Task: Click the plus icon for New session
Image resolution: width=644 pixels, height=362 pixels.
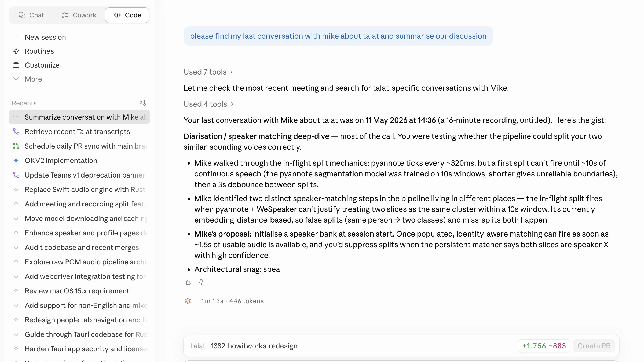Action: pos(16,37)
